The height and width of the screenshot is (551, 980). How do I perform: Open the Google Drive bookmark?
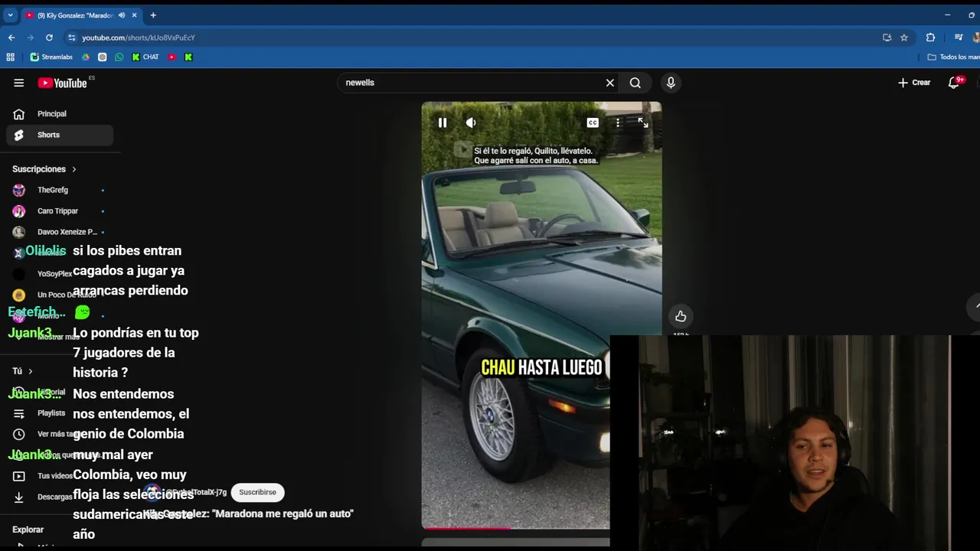click(86, 57)
